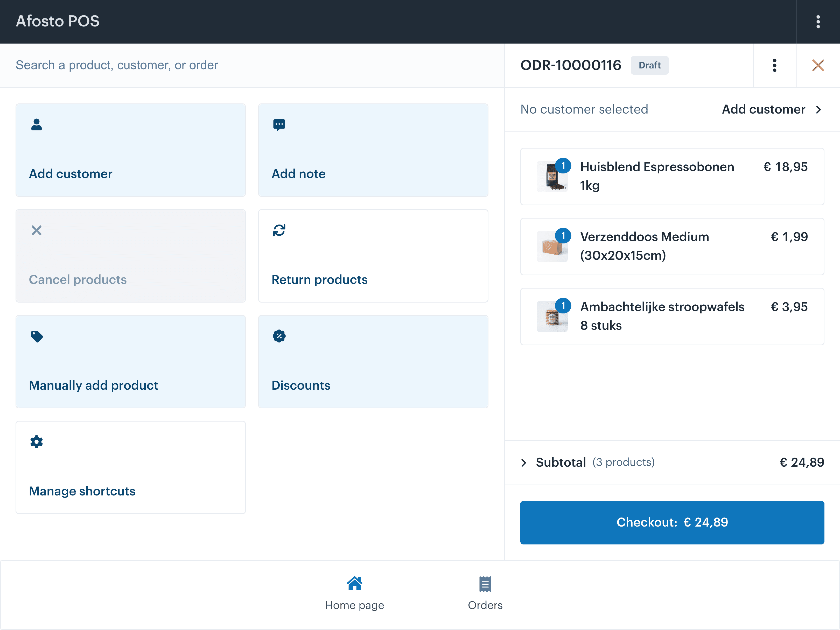
Task: Click the Verzenddoos Medium (30x20x15cm) product name
Action: 645,246
